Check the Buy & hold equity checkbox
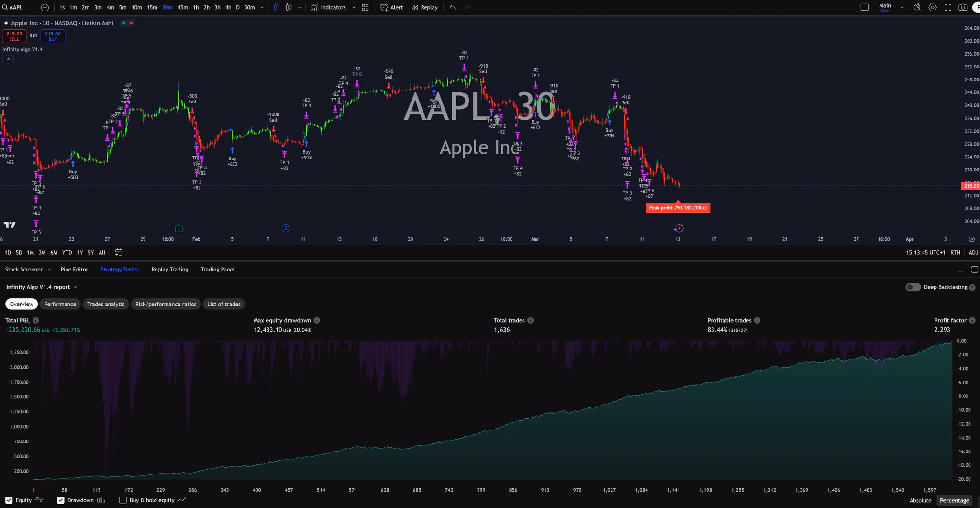980x508 pixels. [122, 500]
